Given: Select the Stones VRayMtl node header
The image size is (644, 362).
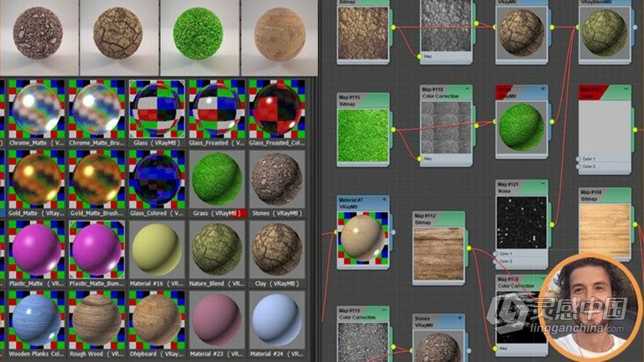Looking at the screenshot, I should click(x=439, y=322).
